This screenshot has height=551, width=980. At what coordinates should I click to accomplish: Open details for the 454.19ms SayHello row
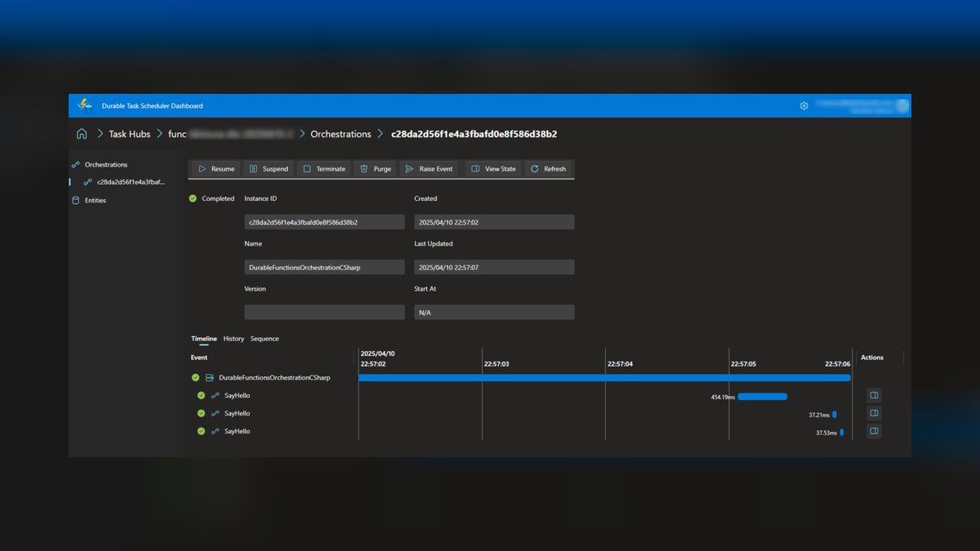point(874,396)
